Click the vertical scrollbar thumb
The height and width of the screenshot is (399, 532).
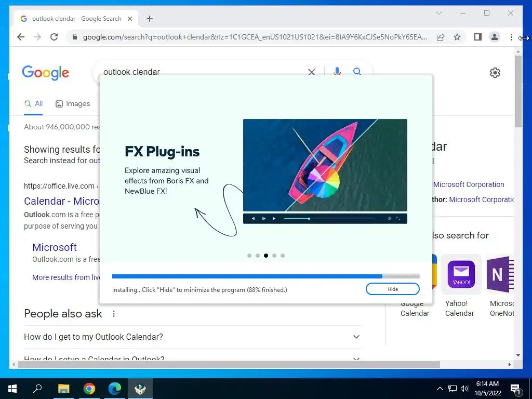click(518, 91)
